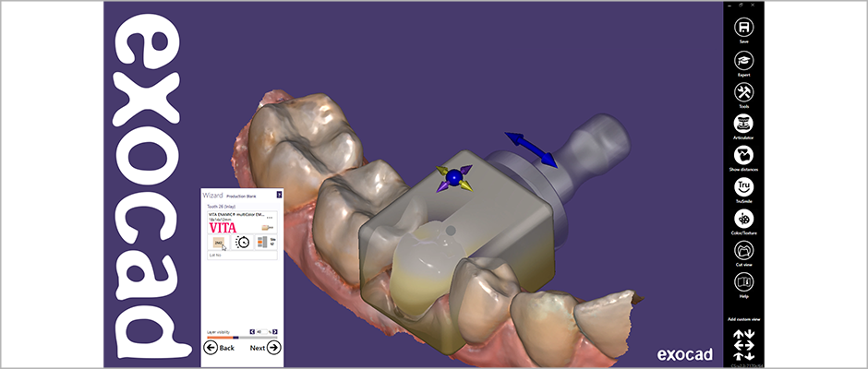Select the 2M2 shade swatch
The image size is (868, 369).
pos(219,243)
